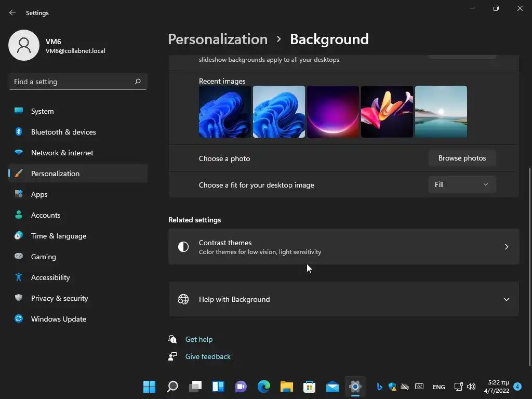532x399 pixels.
Task: Click the System monitor icon in sidebar
Action: 19,111
